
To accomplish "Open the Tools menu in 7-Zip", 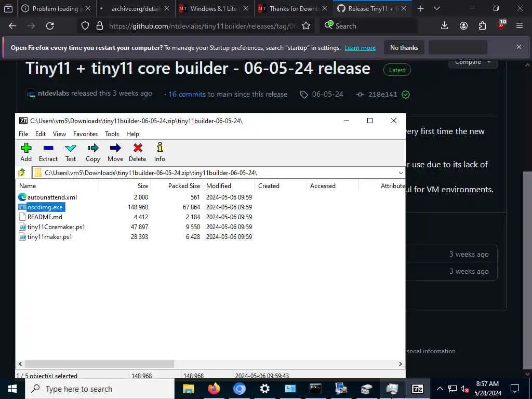I will pyautogui.click(x=112, y=134).
